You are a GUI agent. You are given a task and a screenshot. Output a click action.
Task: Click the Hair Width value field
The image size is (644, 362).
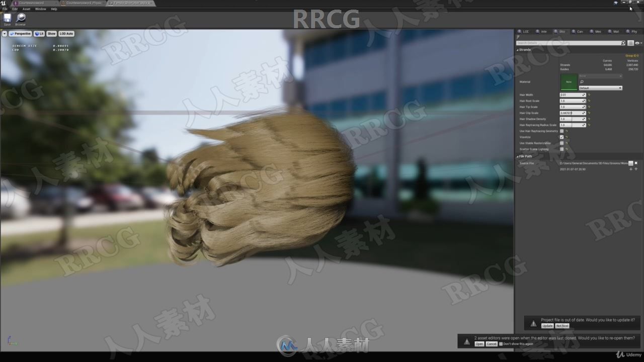[573, 95]
